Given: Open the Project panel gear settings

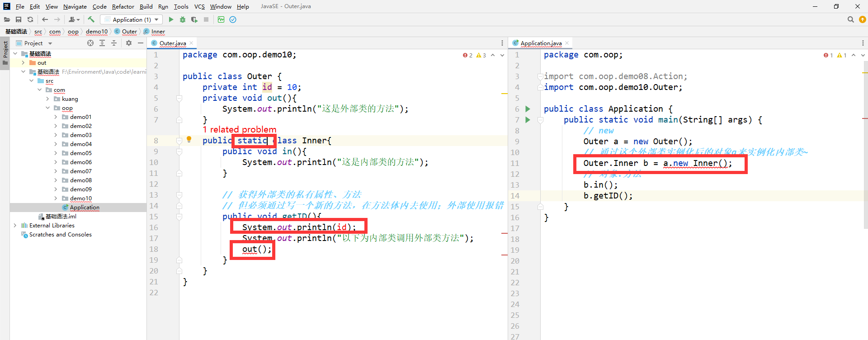Looking at the screenshot, I should (129, 43).
